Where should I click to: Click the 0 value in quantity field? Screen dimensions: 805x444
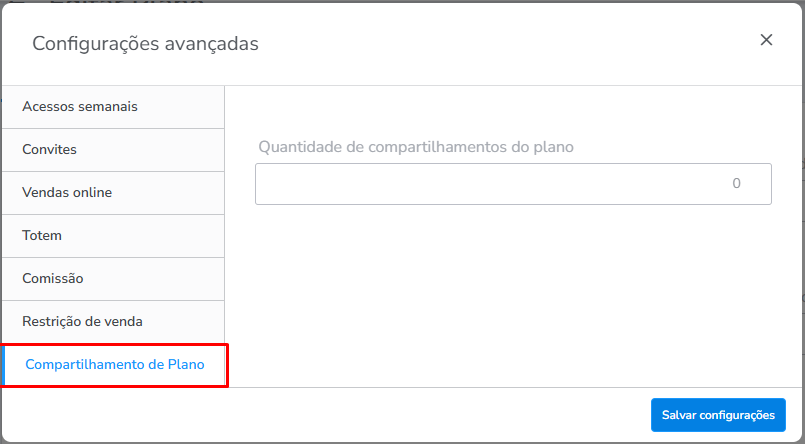pos(736,184)
